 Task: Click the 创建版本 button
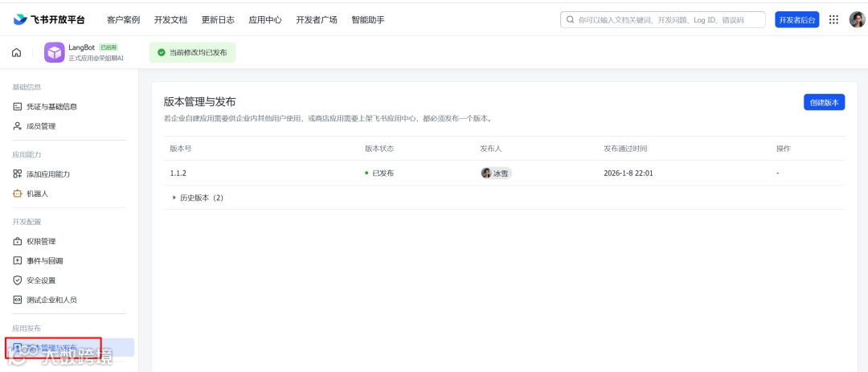coord(824,102)
